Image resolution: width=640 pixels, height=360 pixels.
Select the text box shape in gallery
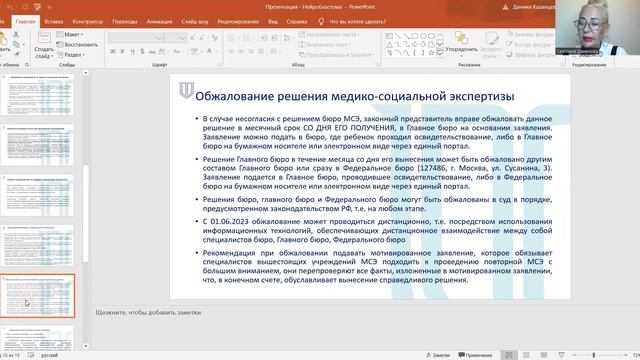tap(389, 36)
